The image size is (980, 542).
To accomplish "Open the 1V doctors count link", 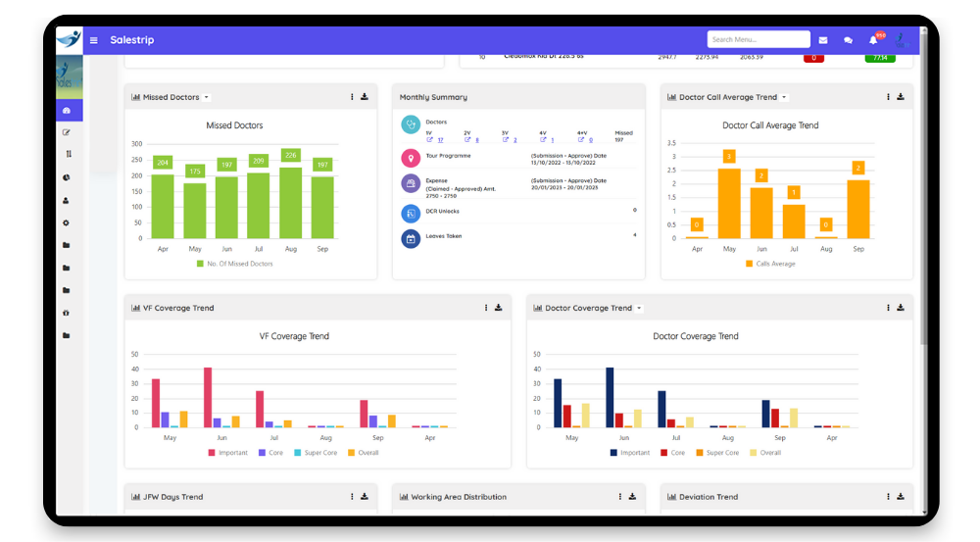I will point(440,140).
